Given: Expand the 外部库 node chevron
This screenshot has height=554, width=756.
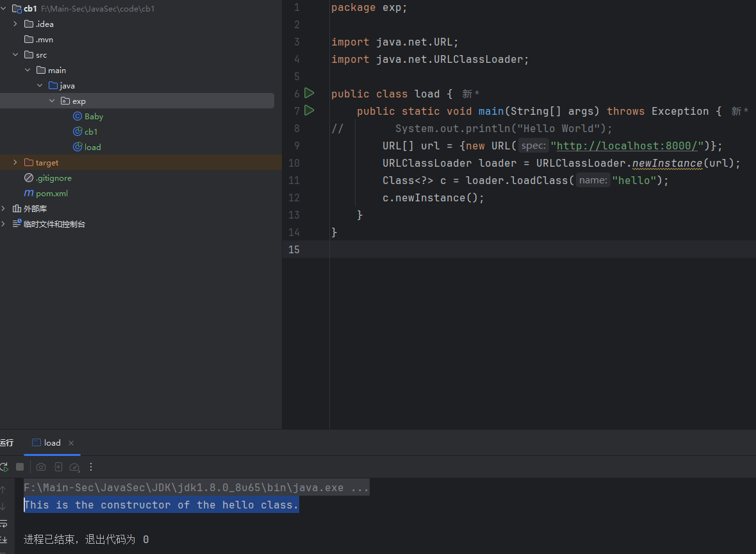Looking at the screenshot, I should (3, 208).
